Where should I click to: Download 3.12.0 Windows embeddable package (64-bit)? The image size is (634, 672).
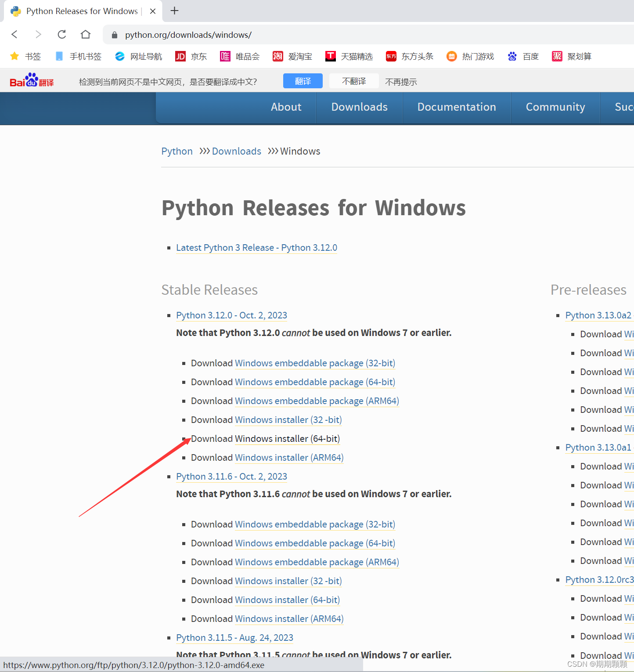(315, 382)
